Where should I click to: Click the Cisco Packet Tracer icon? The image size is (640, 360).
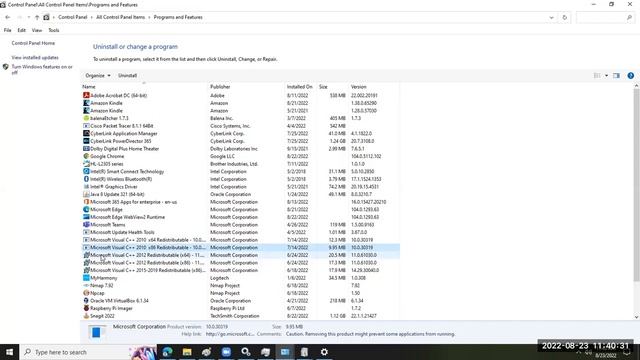click(86, 126)
